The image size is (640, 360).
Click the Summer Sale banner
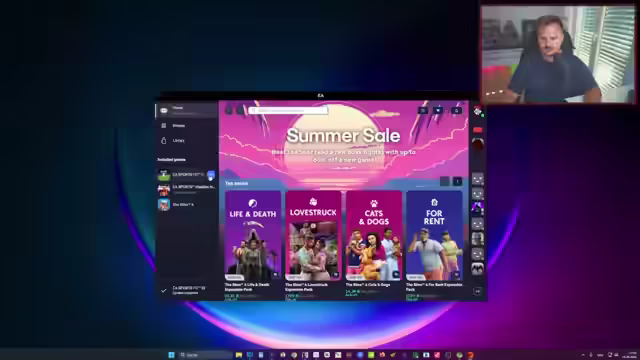pos(344,141)
